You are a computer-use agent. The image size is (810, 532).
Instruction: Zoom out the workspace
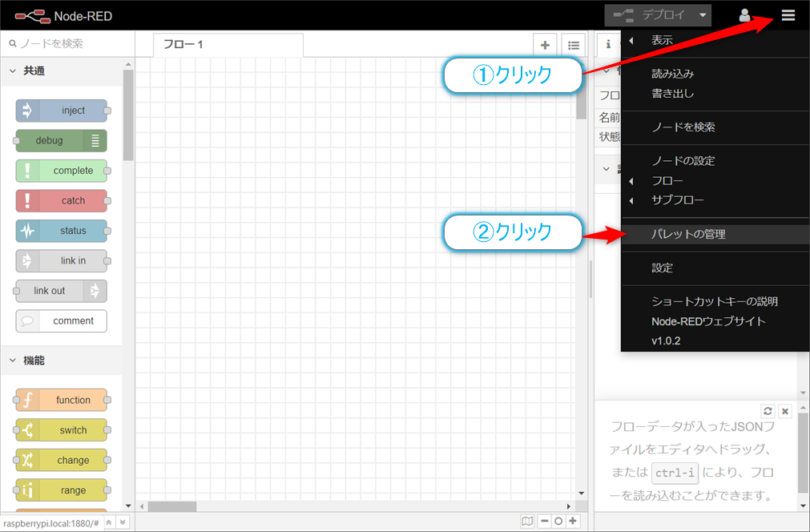click(545, 521)
